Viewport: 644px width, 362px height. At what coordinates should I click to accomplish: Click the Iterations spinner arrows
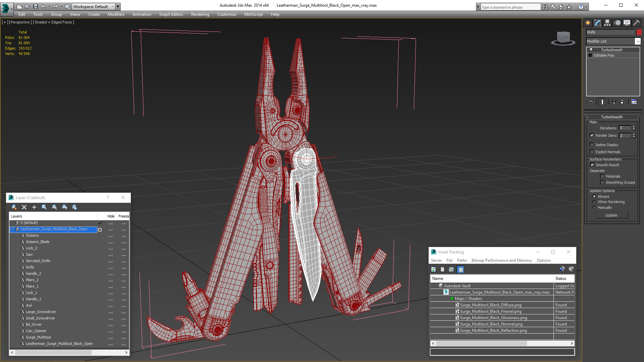click(634, 128)
